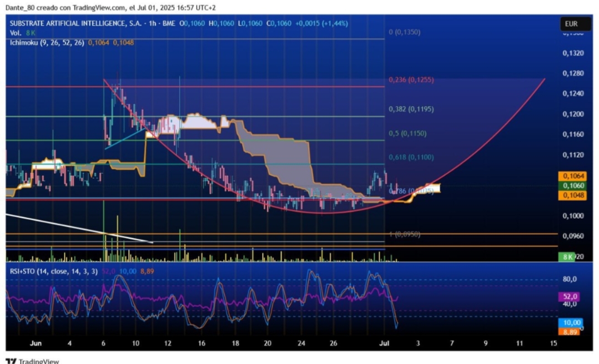Click the open value O0,1060 in legend
Screen dimensions: 599x364
coord(192,23)
